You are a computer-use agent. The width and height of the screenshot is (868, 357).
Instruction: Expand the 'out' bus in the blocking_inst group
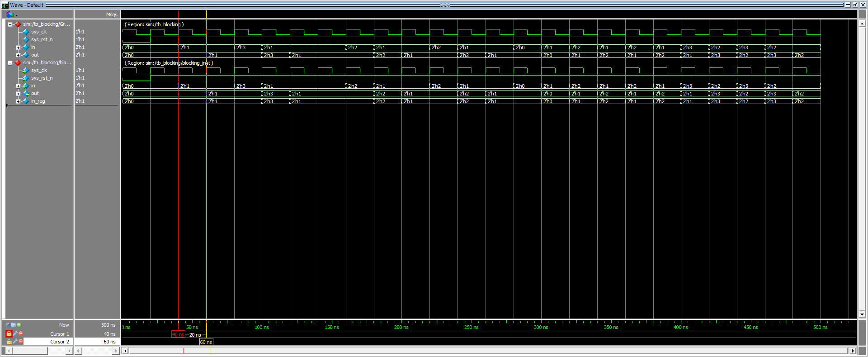coord(18,94)
